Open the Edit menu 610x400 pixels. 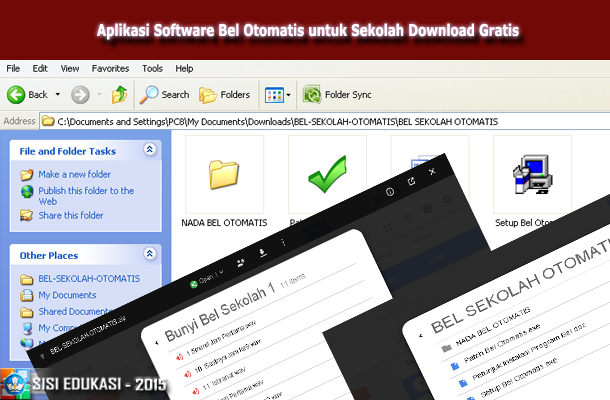click(x=40, y=68)
